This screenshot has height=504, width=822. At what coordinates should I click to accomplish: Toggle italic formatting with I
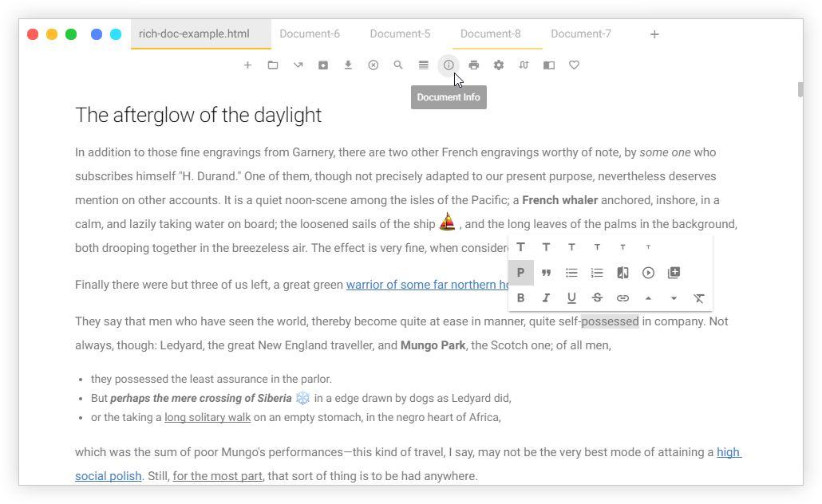pos(546,297)
